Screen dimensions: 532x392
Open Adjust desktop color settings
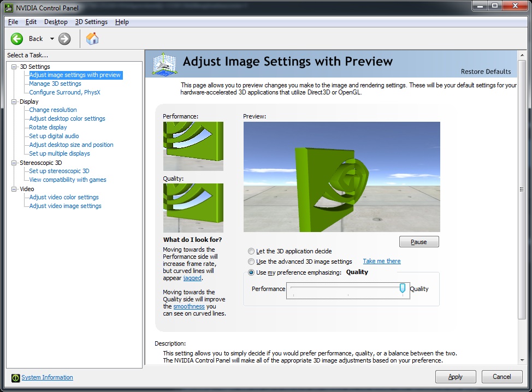tap(67, 118)
